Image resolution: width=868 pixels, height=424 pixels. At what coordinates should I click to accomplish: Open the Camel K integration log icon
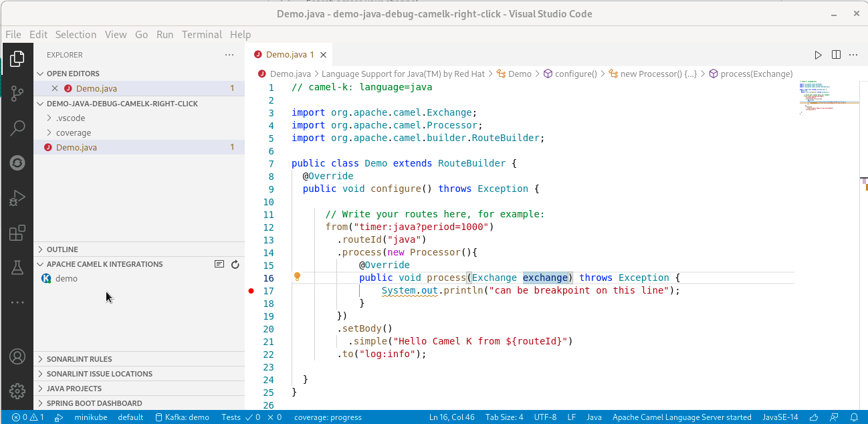(x=219, y=264)
